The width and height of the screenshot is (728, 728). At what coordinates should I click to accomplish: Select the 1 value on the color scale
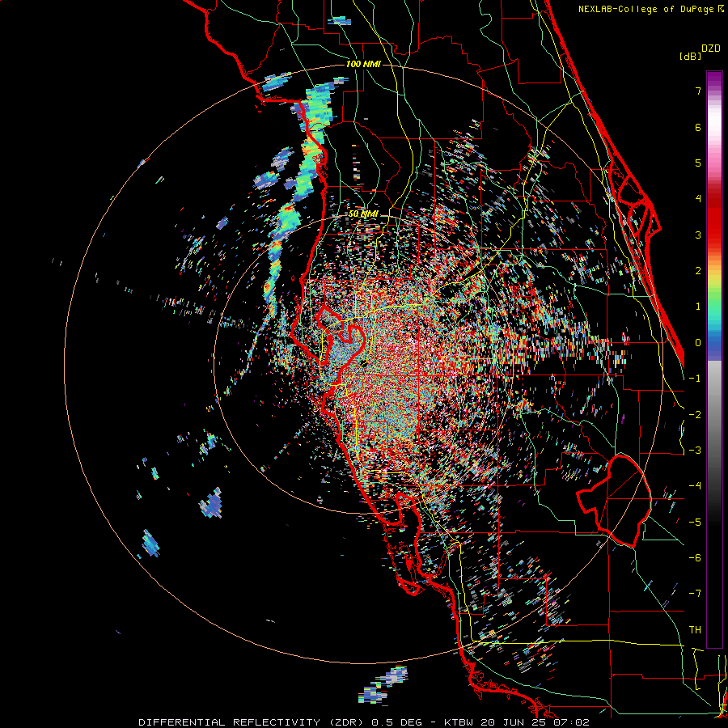698,307
